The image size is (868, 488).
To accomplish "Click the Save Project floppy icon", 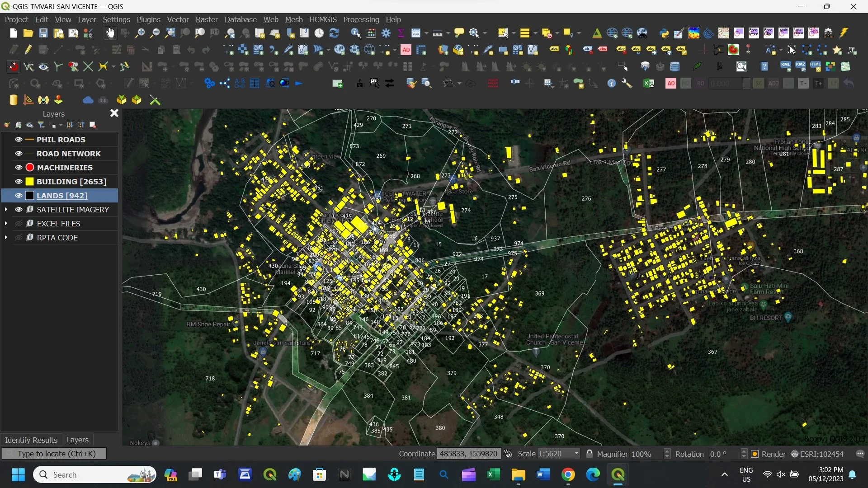I will [43, 33].
